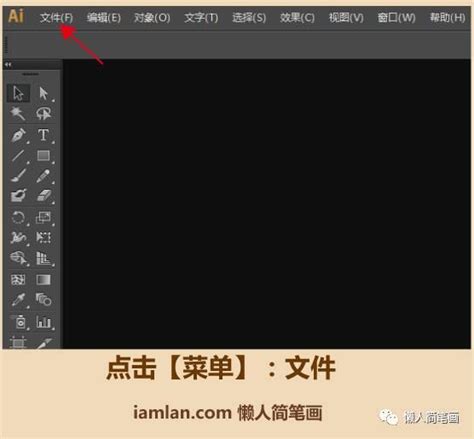Select the Perspective Grid tool
The width and height of the screenshot is (474, 439).
(44, 258)
